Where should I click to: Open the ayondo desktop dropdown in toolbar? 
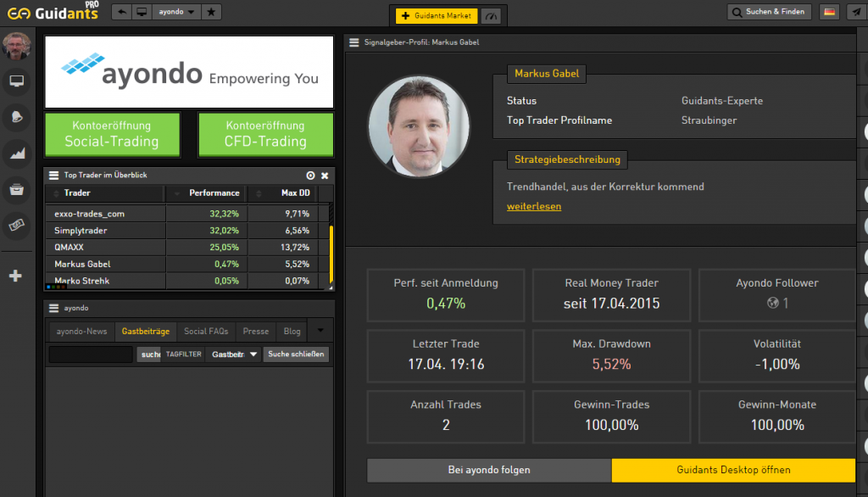point(177,13)
